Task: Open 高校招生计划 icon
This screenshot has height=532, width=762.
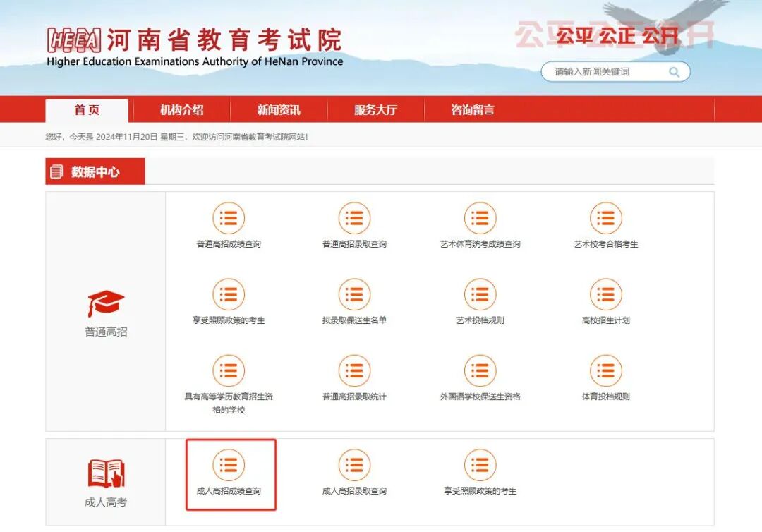Action: [605, 294]
